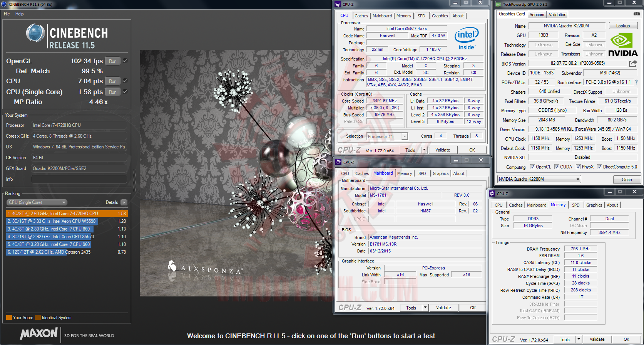The height and width of the screenshot is (345, 644).
Task: Switch to the Sensors tab in GPU-Z
Action: [x=537, y=15]
